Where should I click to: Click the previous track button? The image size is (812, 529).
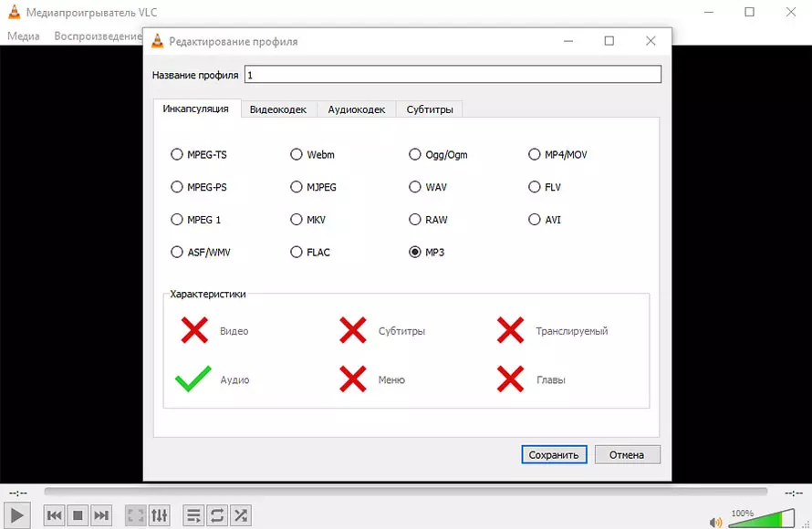(54, 515)
